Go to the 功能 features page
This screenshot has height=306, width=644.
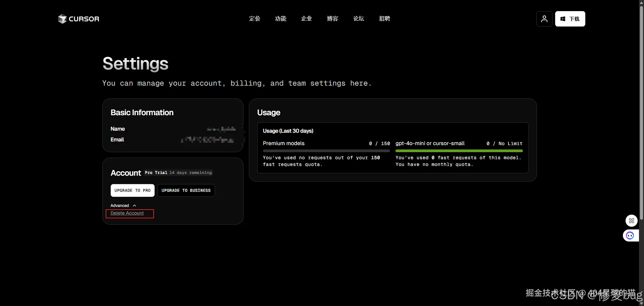click(x=280, y=19)
